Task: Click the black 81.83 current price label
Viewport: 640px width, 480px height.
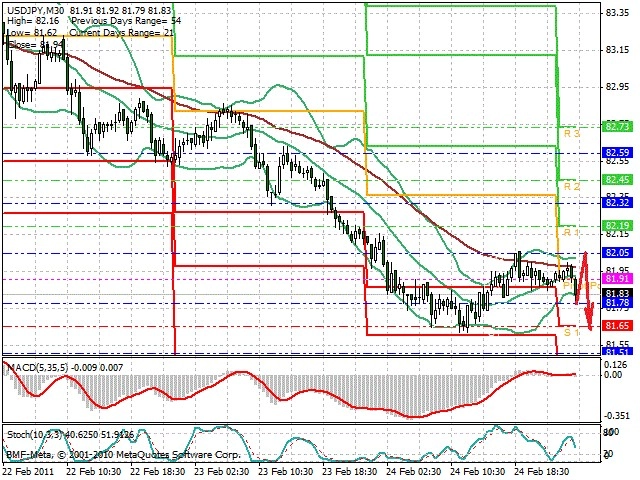Action: click(x=617, y=293)
